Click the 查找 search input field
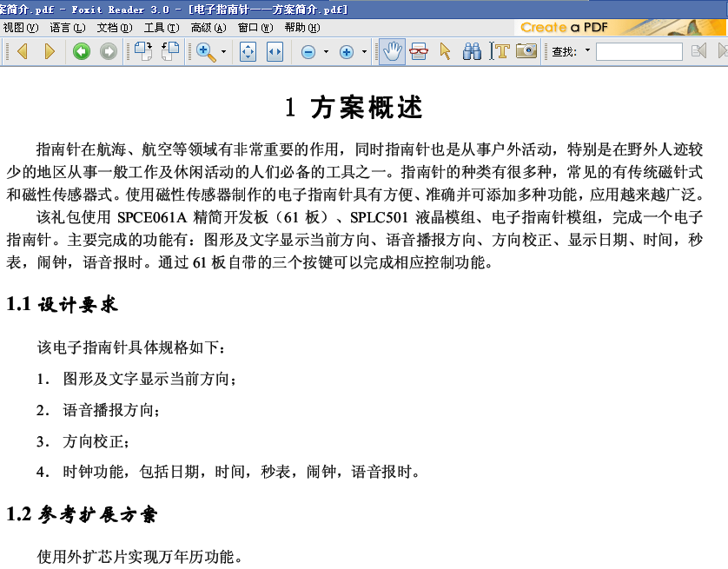728x569 pixels. pos(639,51)
